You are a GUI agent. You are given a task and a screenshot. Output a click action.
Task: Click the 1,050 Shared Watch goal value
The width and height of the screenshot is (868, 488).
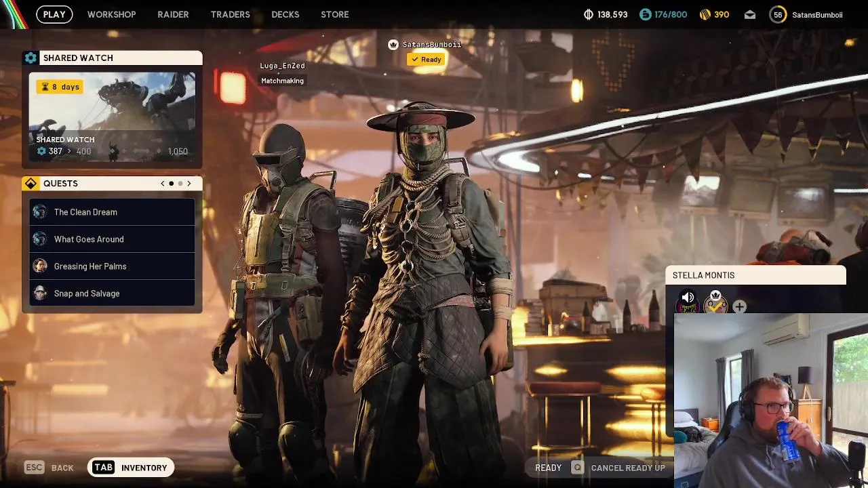pos(178,151)
